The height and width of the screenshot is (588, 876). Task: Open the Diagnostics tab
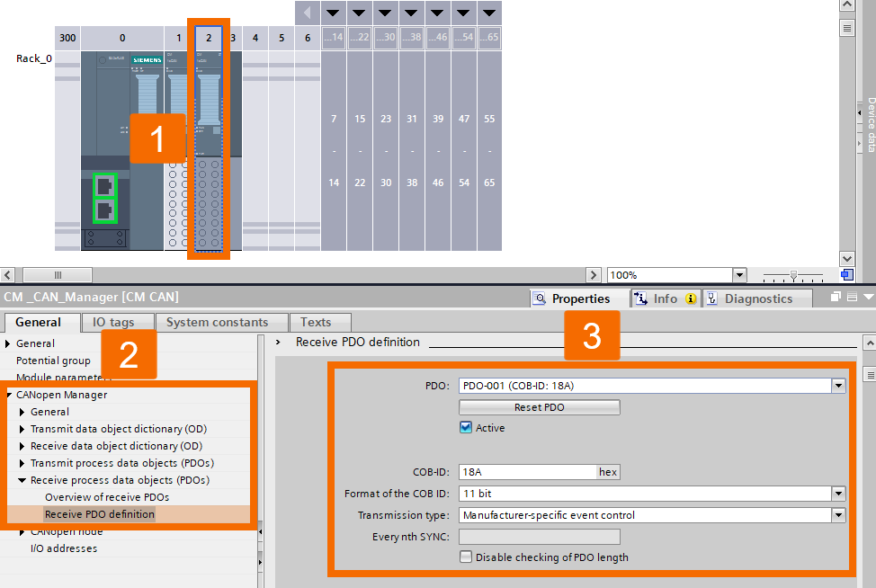tap(757, 298)
